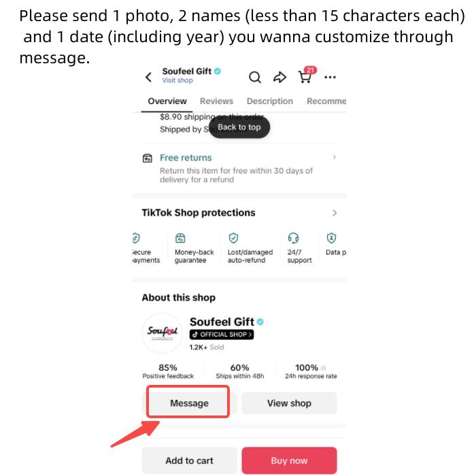Screen dimensions: 476x476
Task: Expand the Free returns details chevron
Action: point(334,158)
